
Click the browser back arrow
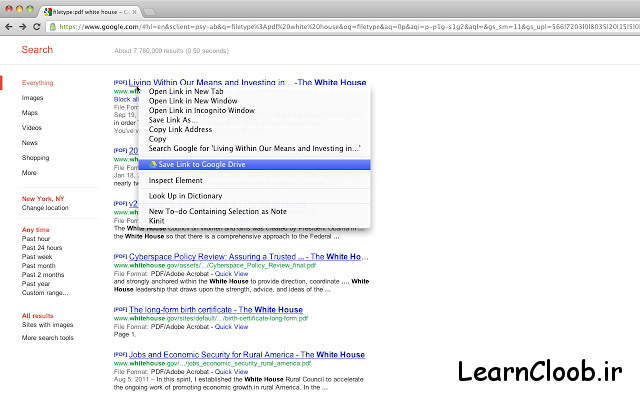point(9,27)
